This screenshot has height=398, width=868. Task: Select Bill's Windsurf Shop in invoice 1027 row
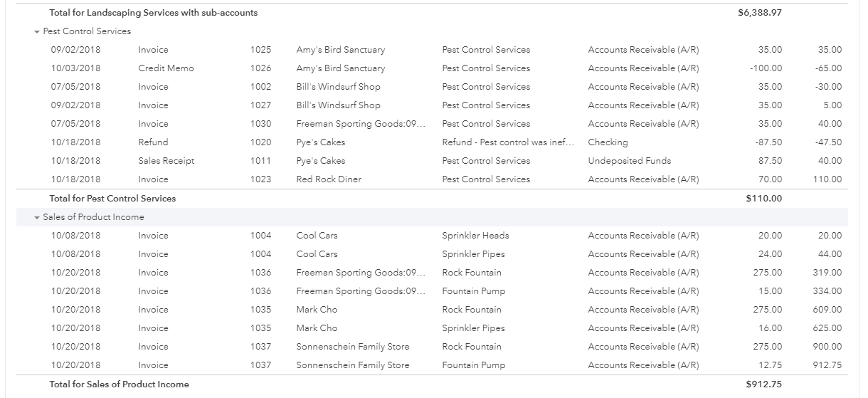tap(338, 105)
